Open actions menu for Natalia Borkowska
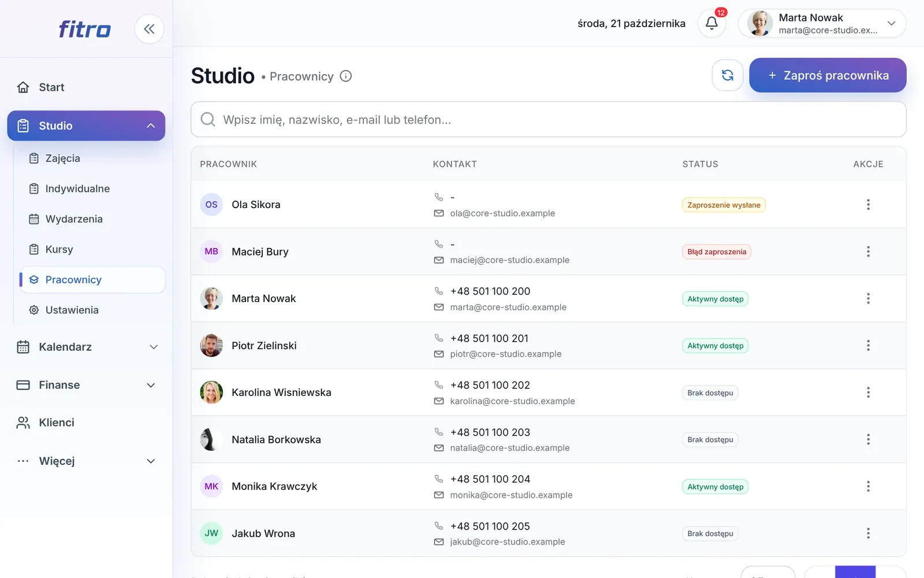This screenshot has height=578, width=924. [868, 439]
